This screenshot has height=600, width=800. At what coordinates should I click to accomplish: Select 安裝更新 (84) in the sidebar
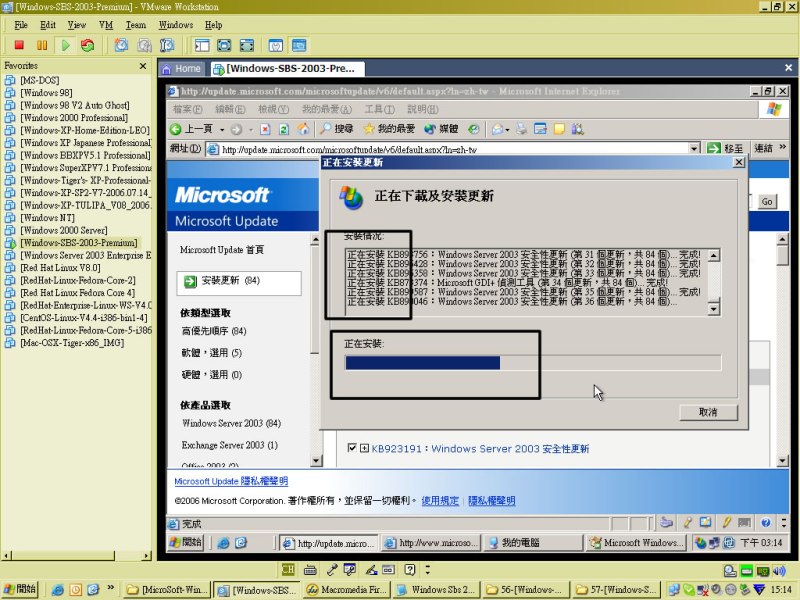click(x=239, y=282)
